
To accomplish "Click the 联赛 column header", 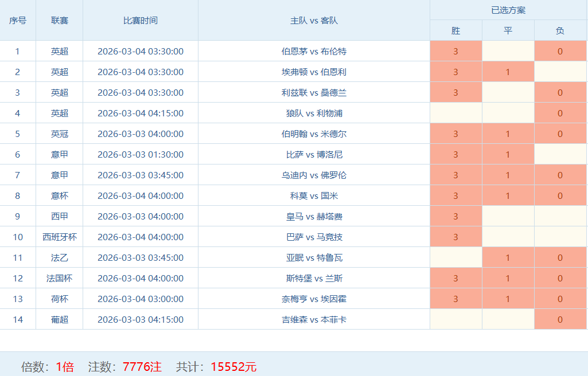I will (59, 21).
